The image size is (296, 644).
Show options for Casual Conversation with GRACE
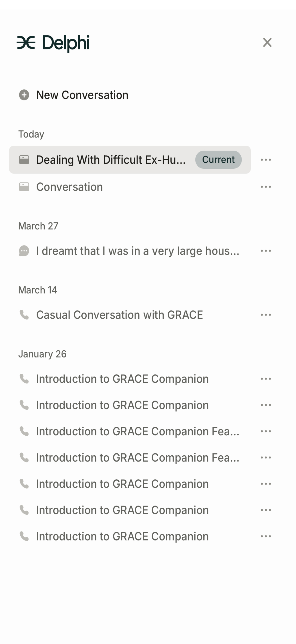pos(266,315)
